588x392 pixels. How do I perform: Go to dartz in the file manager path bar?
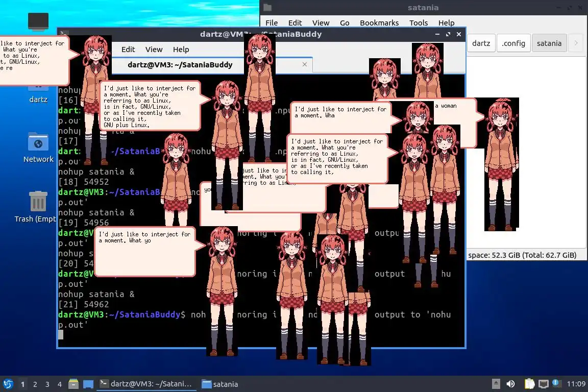tap(481, 43)
